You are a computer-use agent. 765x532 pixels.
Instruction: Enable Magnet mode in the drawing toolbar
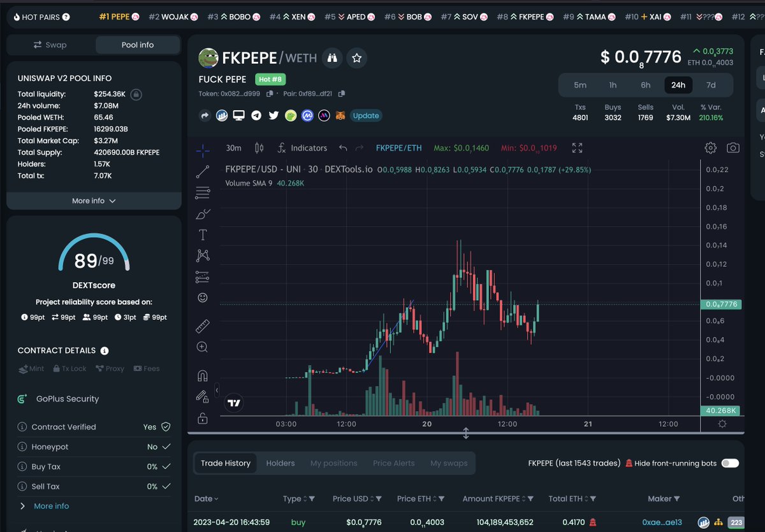[x=203, y=375]
